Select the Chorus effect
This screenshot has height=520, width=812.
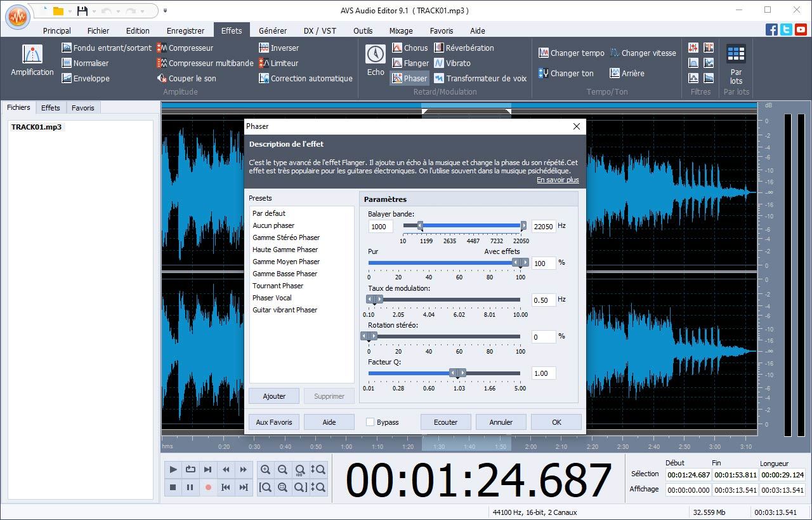click(x=410, y=48)
